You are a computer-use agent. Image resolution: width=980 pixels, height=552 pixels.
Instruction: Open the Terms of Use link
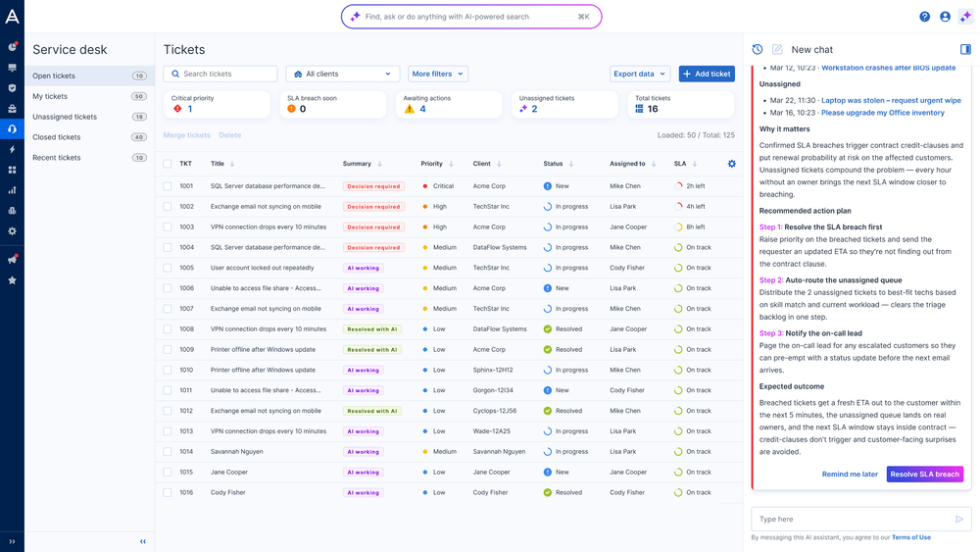coord(910,537)
